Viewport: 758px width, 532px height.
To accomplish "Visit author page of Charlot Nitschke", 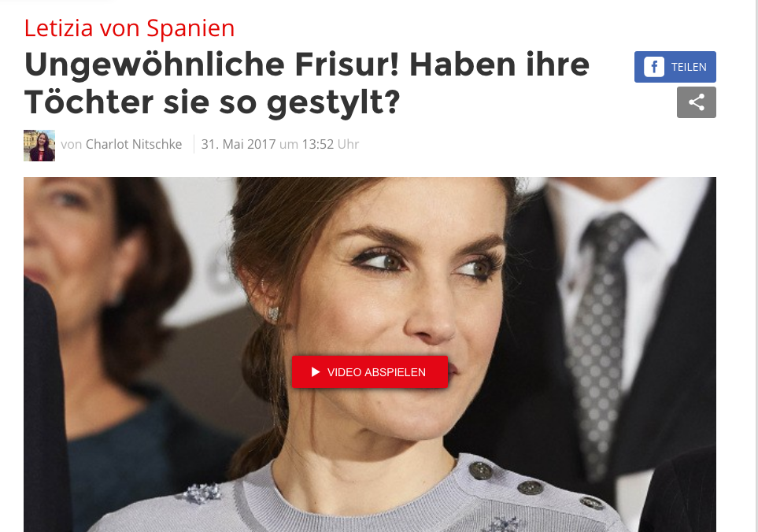I will point(134,144).
